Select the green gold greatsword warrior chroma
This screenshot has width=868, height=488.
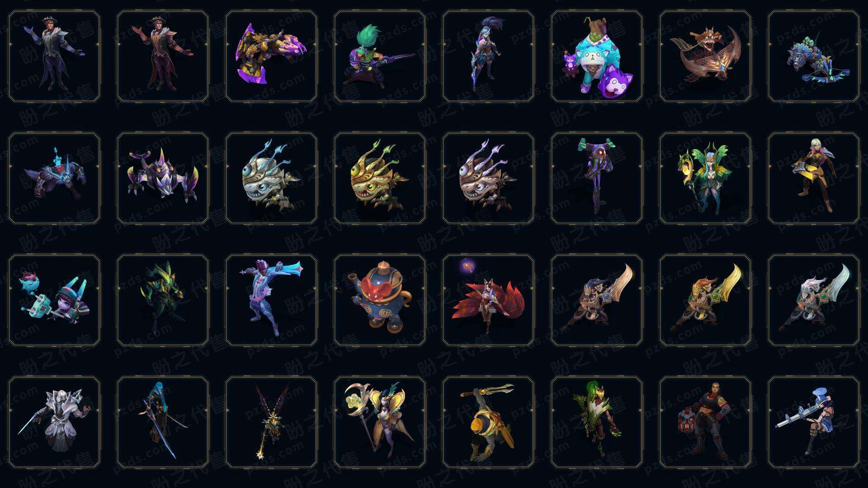coord(705,300)
